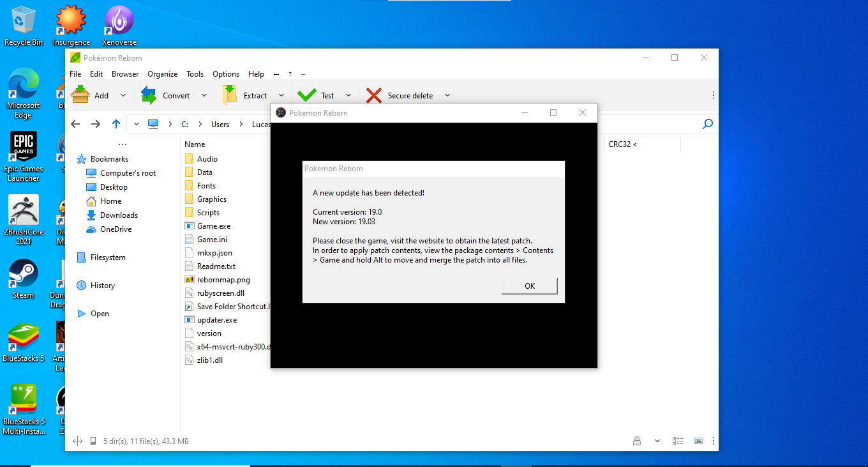Go up one folder with blue arrow
The height and width of the screenshot is (467, 868).
116,124
